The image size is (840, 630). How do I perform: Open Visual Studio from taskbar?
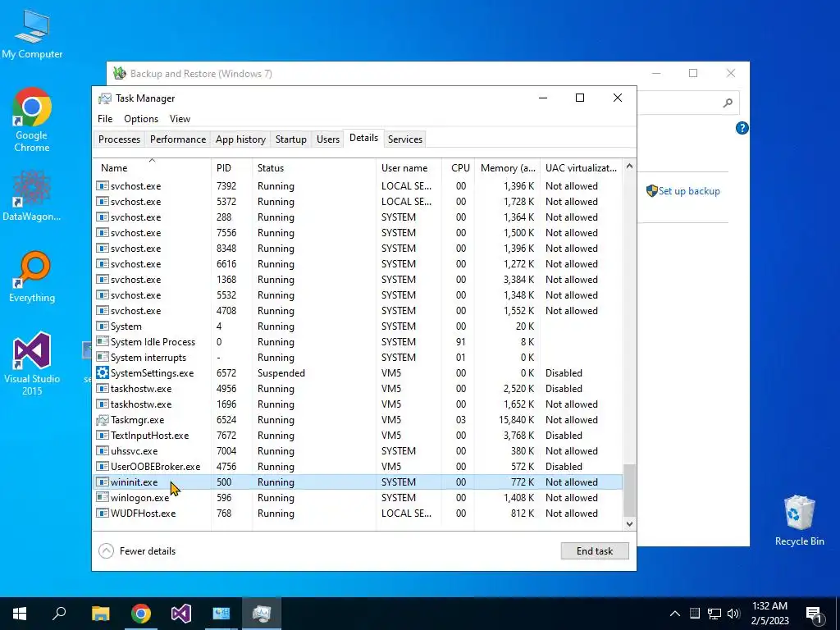(x=181, y=614)
